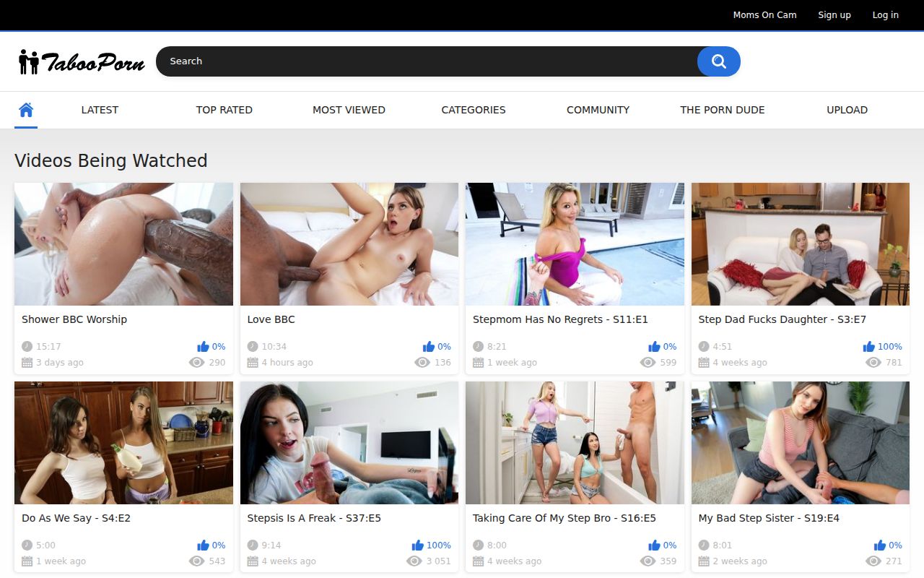Visit THE PORN DUDE link
This screenshot has width=924, height=578.
pyautogui.click(x=722, y=109)
